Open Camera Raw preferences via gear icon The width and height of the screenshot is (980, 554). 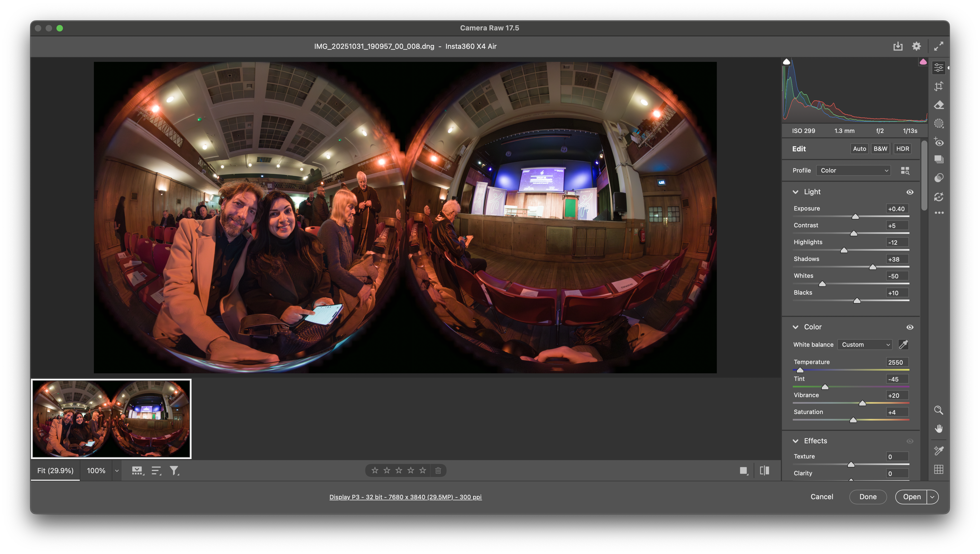tap(917, 46)
